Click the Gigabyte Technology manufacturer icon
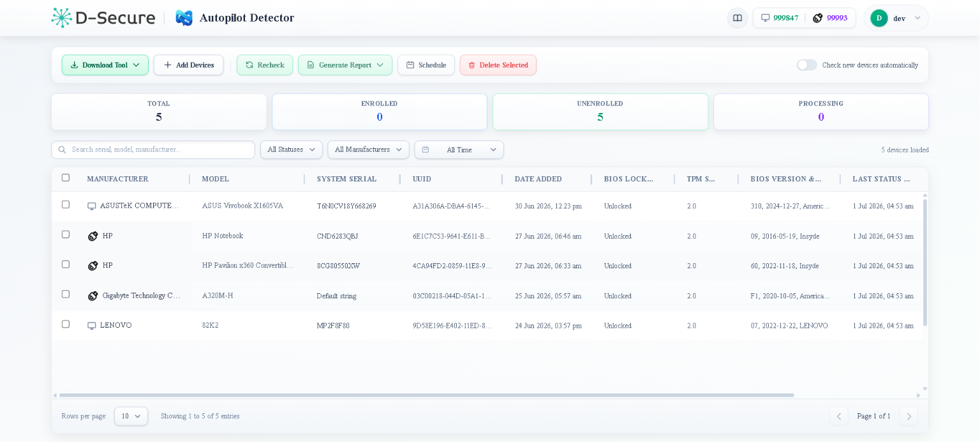This screenshot has height=442, width=980. tap(93, 296)
